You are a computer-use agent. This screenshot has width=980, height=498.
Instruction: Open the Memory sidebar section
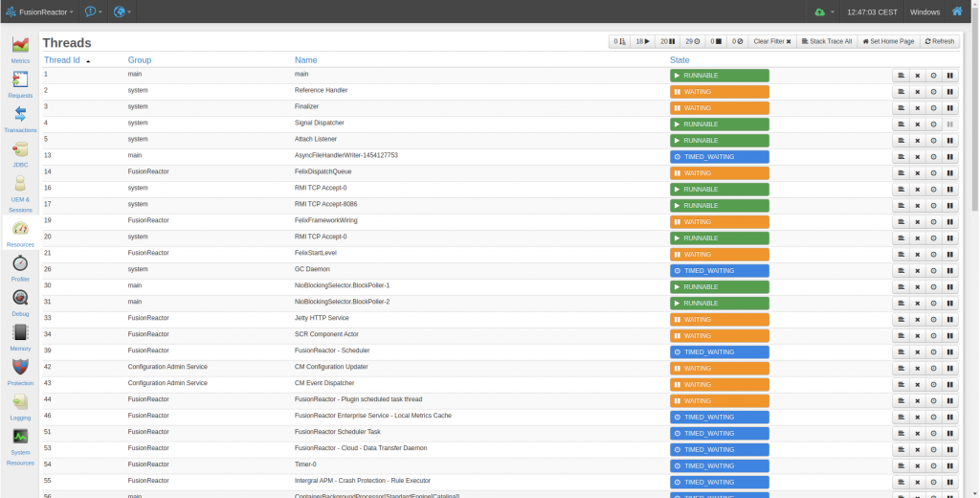(x=20, y=337)
